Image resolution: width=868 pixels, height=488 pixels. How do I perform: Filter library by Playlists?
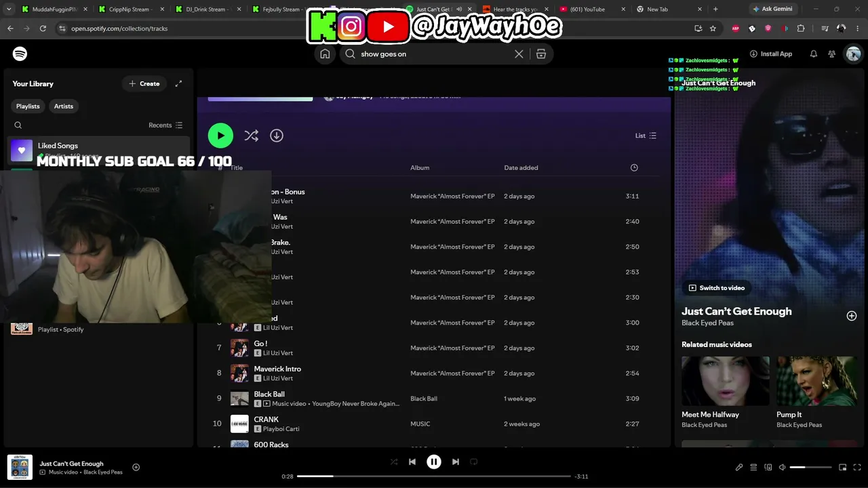pyautogui.click(x=28, y=106)
